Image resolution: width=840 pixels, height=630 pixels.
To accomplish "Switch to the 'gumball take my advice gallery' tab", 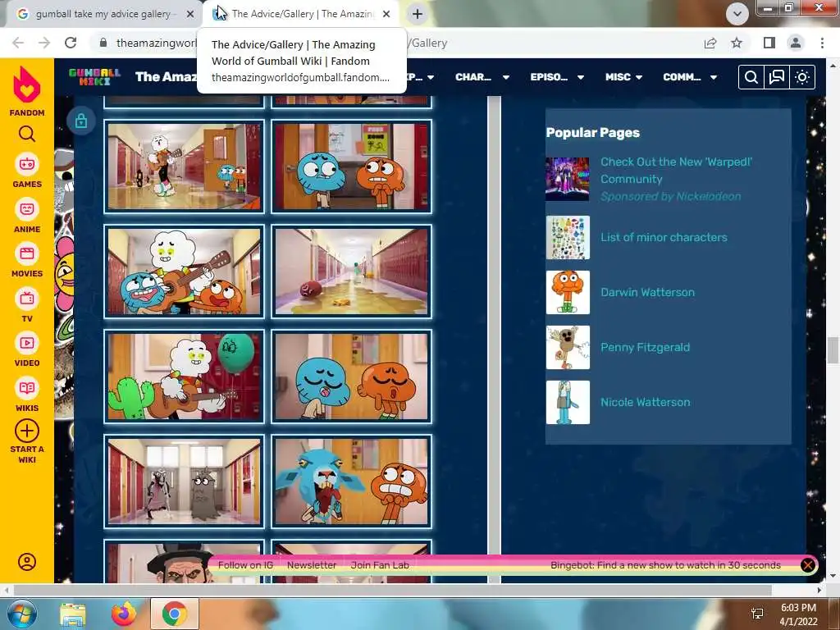I will click(x=103, y=14).
